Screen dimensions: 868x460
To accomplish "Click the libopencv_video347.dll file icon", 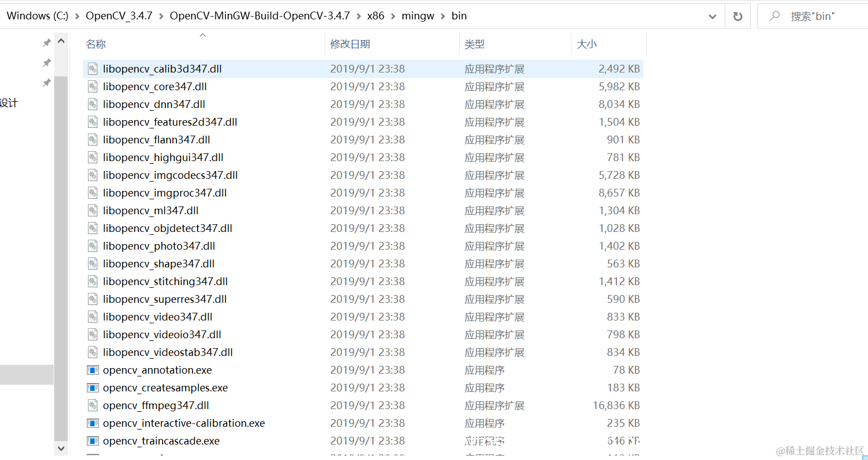I will click(93, 317).
